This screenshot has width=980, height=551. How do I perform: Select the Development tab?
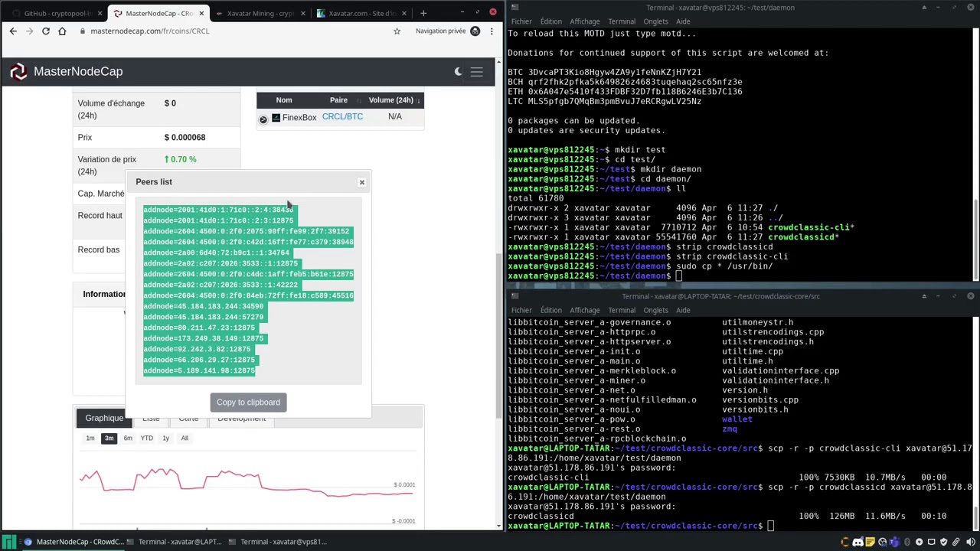point(241,419)
